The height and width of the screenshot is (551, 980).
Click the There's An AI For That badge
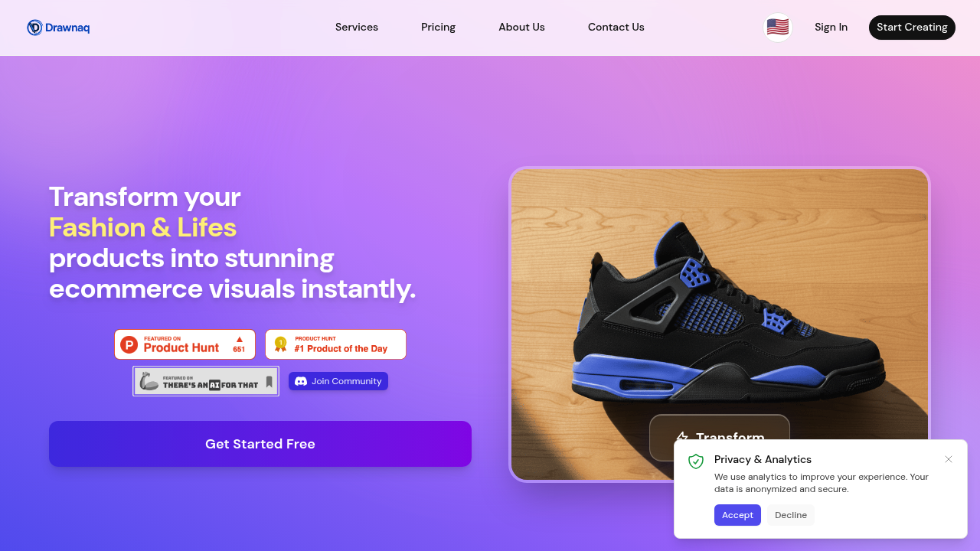point(206,381)
